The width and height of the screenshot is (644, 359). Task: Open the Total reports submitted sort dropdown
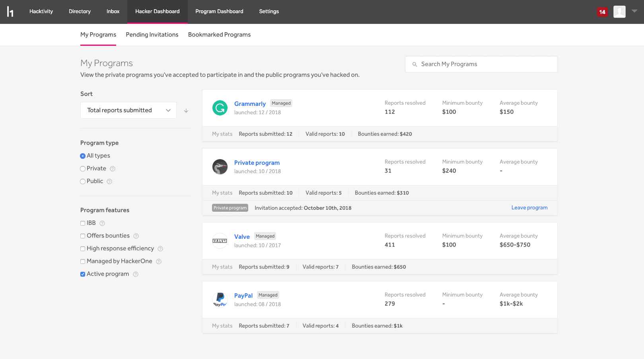128,110
